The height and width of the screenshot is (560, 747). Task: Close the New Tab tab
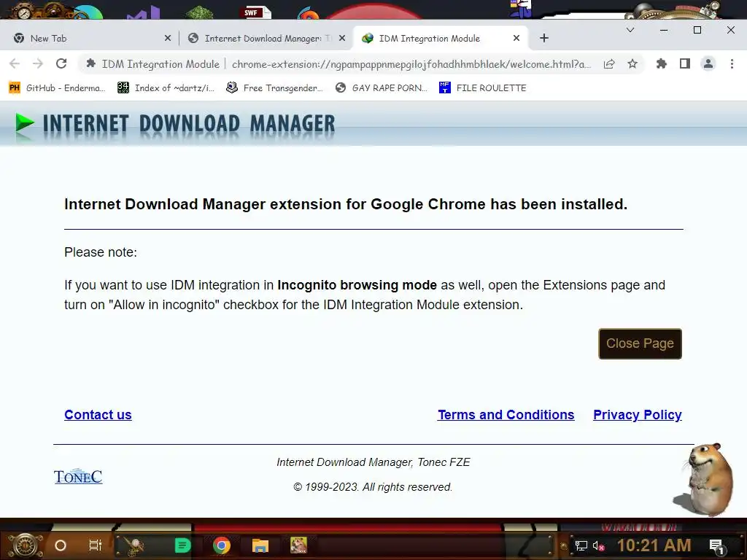coord(168,38)
